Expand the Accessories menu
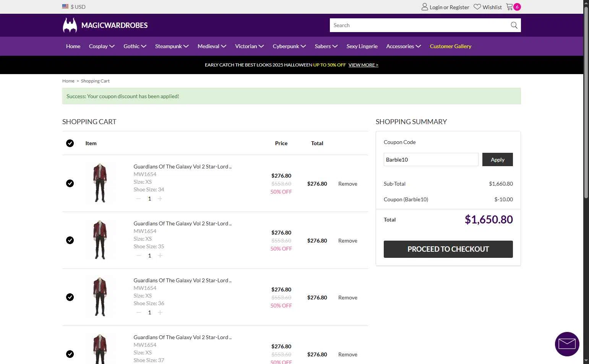This screenshot has width=589, height=364. pyautogui.click(x=404, y=46)
